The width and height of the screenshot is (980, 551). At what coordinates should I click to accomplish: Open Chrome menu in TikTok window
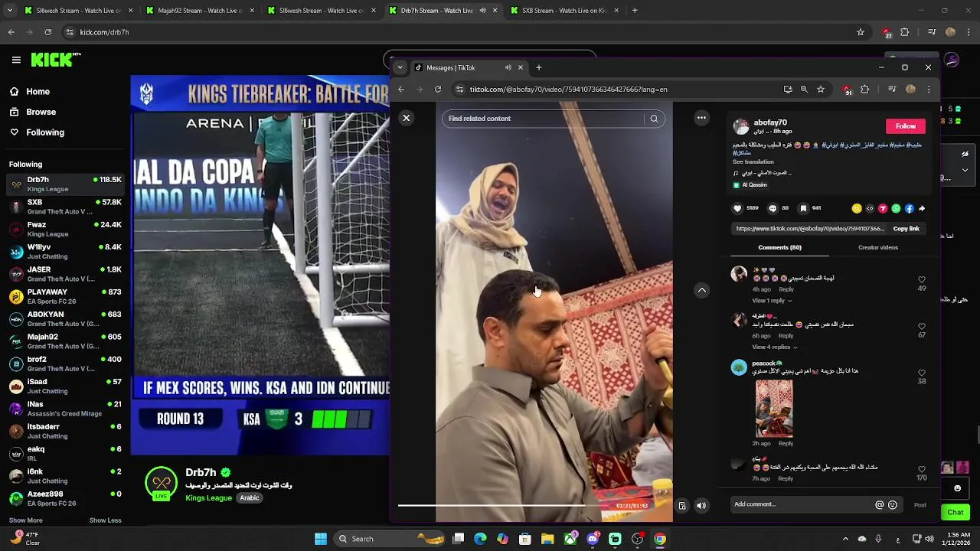point(929,90)
